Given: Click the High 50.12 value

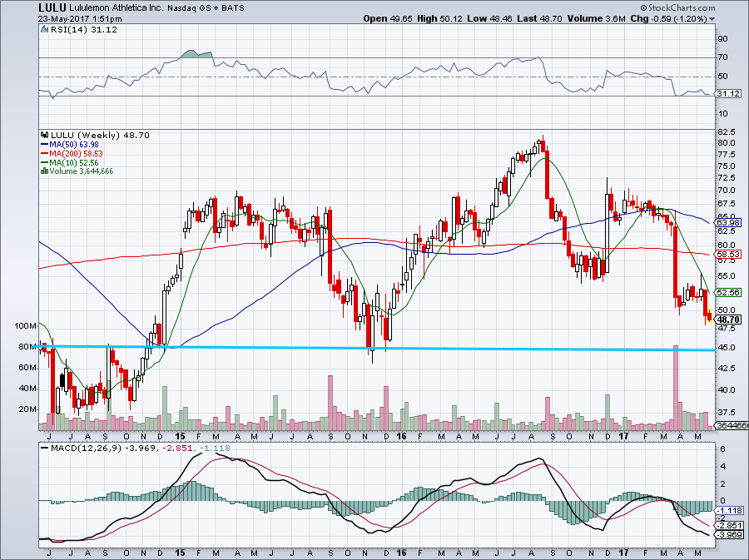Looking at the screenshot, I should 439,18.
